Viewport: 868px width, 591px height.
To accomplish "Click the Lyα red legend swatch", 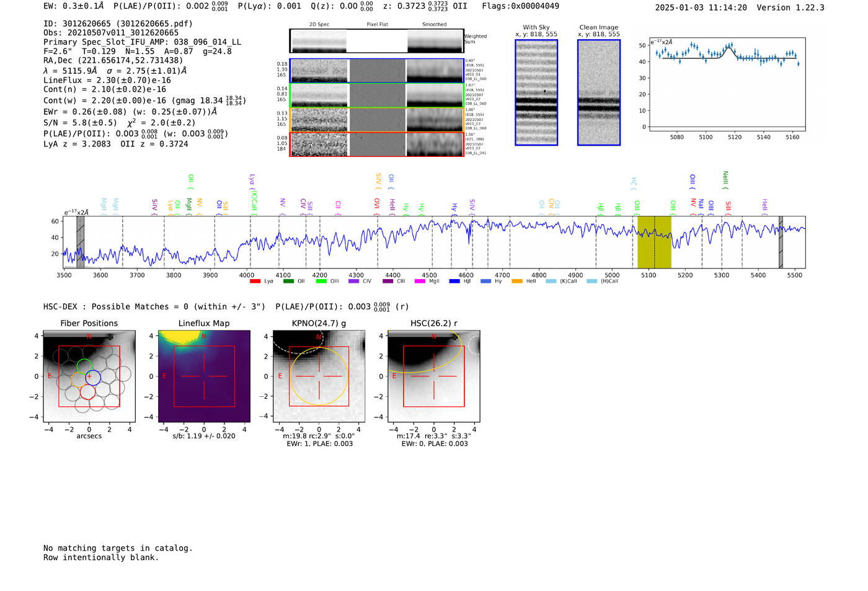I will click(x=255, y=281).
